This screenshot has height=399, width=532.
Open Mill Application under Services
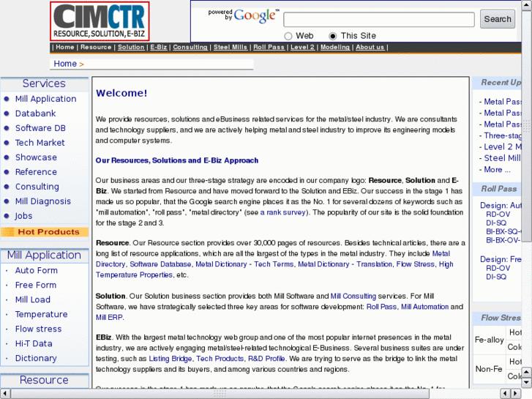[46, 99]
